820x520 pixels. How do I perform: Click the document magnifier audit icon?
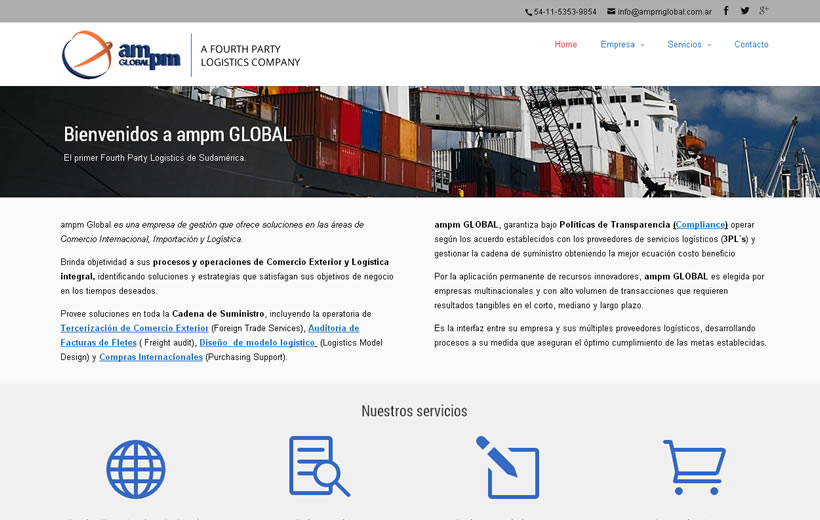coord(320,466)
